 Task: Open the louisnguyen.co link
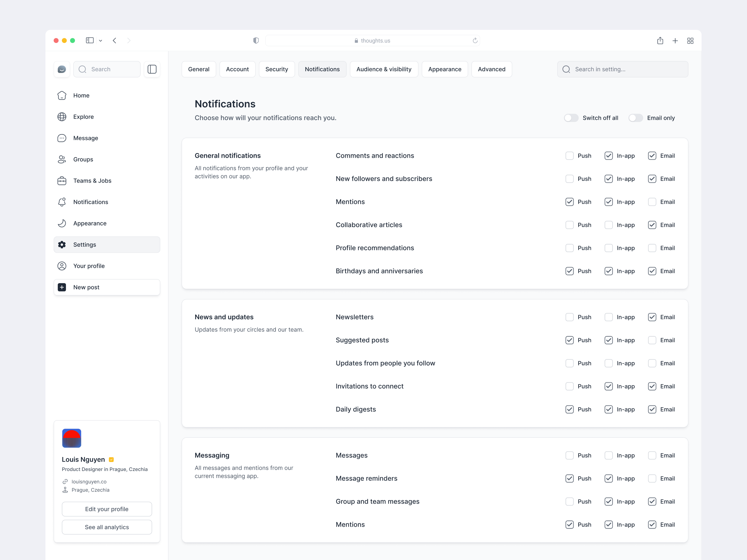[x=88, y=481]
